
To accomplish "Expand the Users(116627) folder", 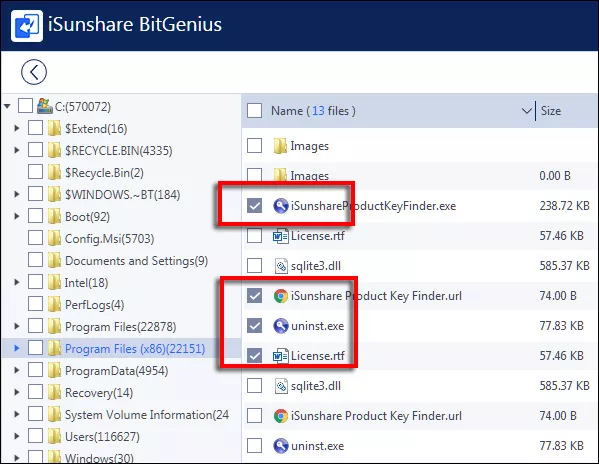I will coord(17,436).
